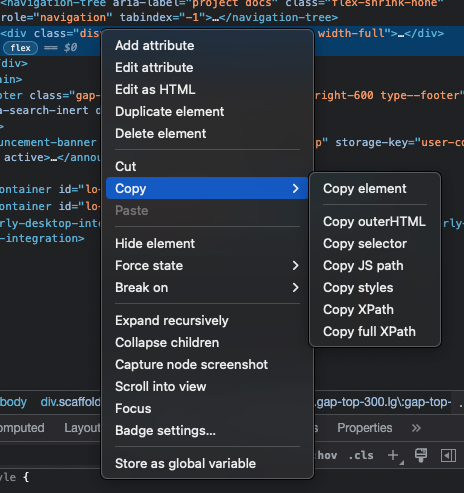Toggle the computed styles sidebar icon
This screenshot has width=464, height=493.
click(x=448, y=455)
